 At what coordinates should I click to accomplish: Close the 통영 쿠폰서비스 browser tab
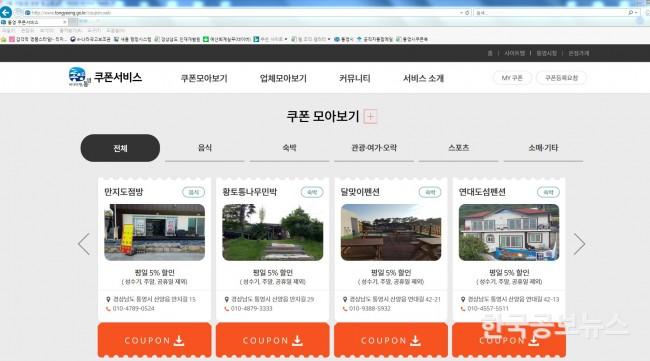click(x=65, y=22)
